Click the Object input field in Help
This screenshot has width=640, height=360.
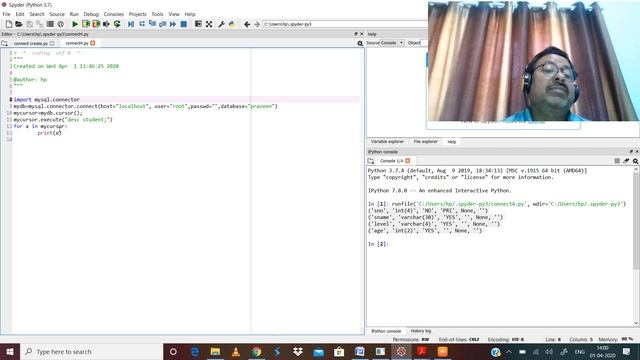[424, 43]
